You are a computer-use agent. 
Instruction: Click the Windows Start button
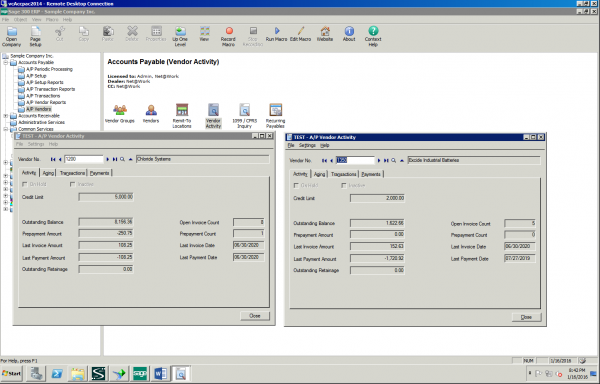tap(11, 373)
